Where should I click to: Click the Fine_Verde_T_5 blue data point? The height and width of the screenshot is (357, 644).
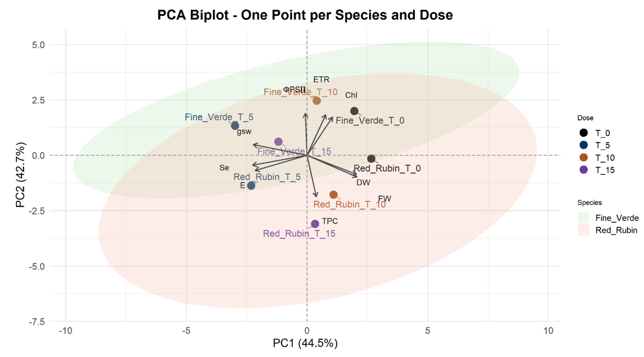click(235, 126)
